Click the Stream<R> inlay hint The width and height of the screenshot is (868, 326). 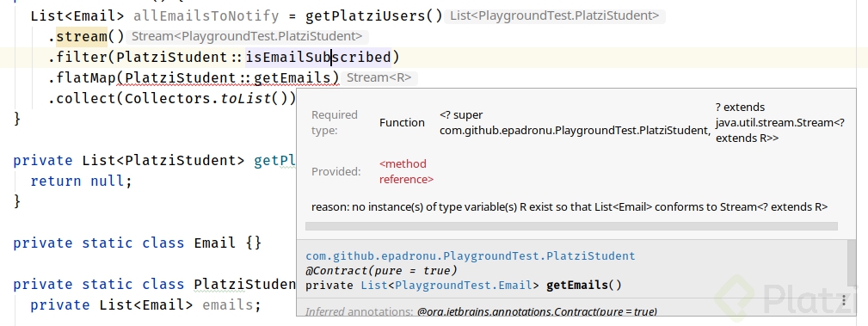(x=379, y=78)
